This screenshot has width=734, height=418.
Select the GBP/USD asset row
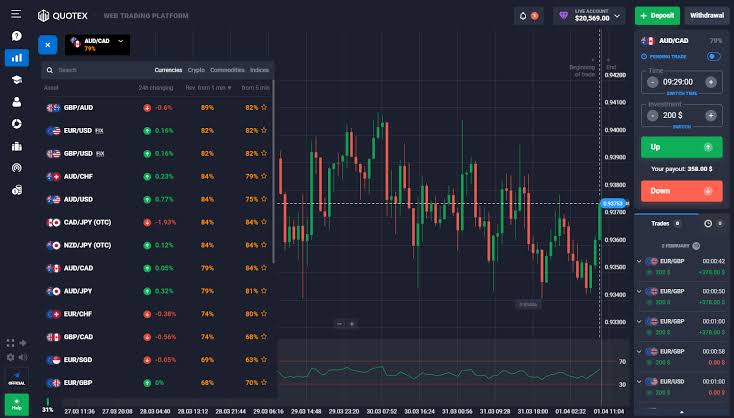[157, 153]
